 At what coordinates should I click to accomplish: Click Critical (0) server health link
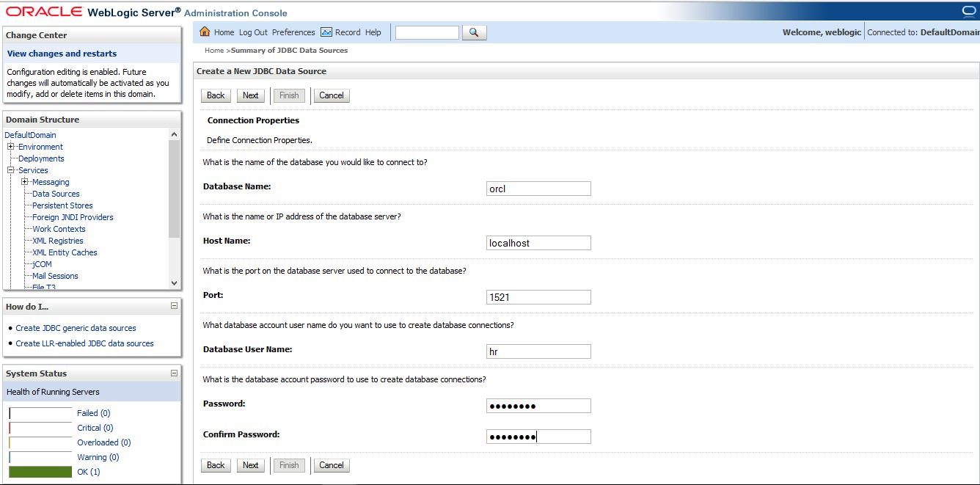(x=95, y=428)
